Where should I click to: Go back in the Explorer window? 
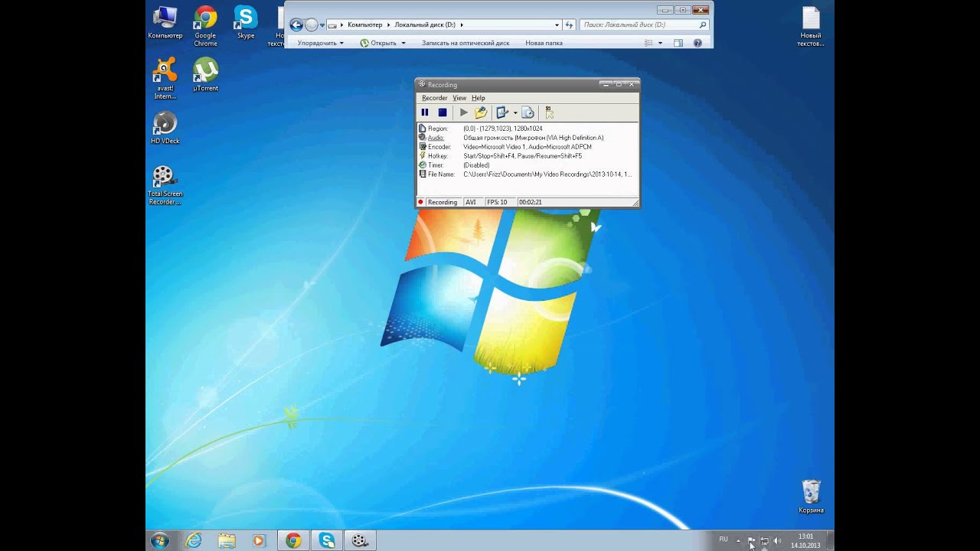(296, 25)
